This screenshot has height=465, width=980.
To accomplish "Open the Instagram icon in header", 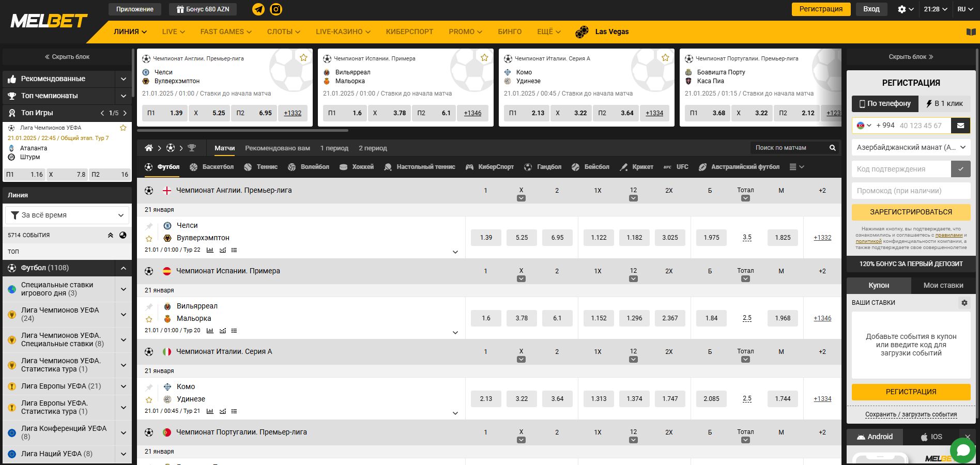I will [276, 9].
